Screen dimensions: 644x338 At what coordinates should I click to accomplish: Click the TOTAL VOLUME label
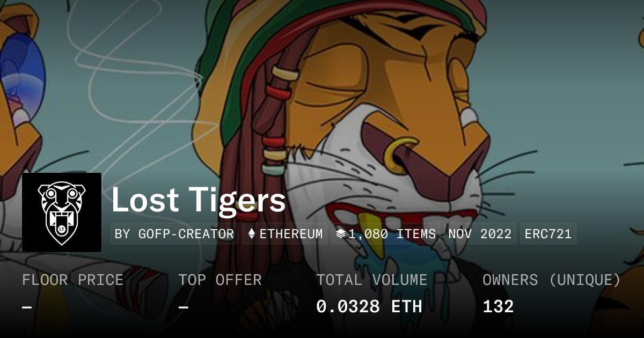(x=372, y=280)
